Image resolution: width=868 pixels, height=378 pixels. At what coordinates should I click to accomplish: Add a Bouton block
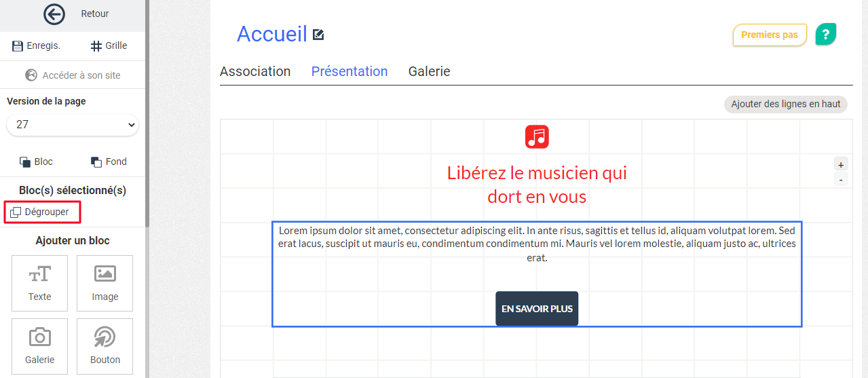click(x=105, y=346)
